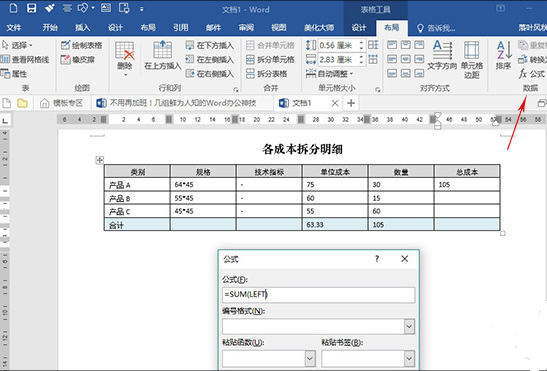
Task: Click the new blank document icon in Quick Access
Action: [x=13, y=8]
